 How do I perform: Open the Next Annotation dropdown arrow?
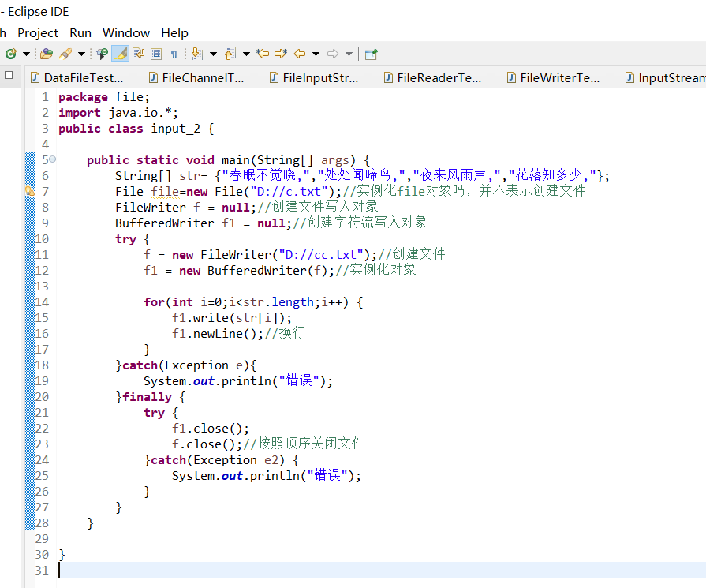[x=211, y=54]
